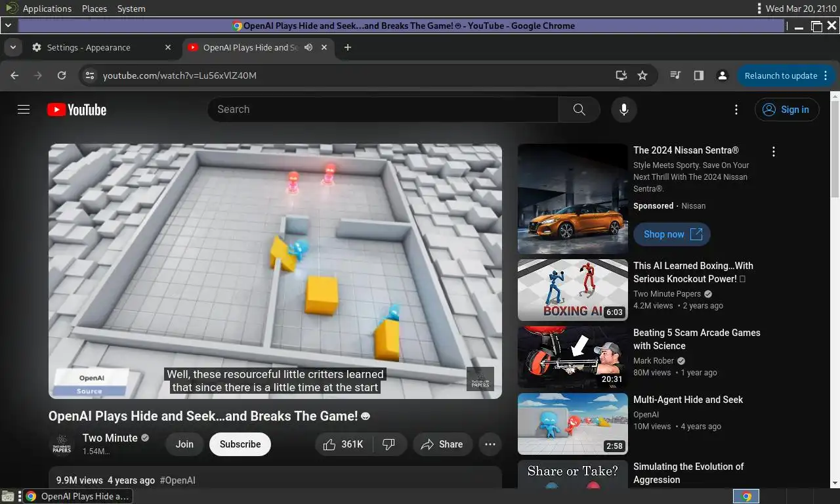Mute tab using speaker icon on YouTube tab
Viewport: 840px width, 504px height.
click(308, 47)
